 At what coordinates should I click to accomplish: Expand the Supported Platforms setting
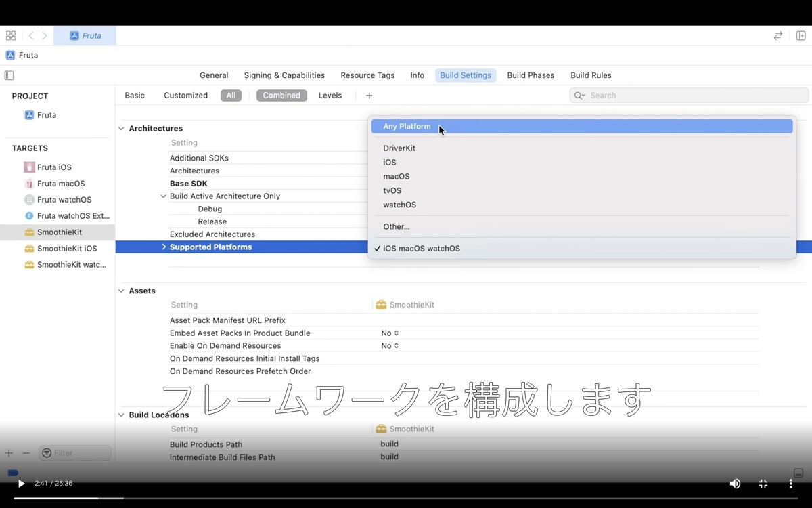[x=164, y=247]
